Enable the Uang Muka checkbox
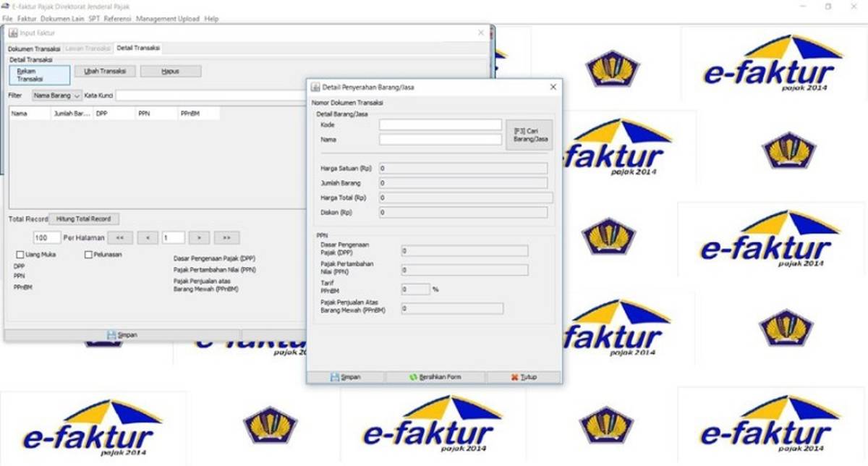Viewport: 868px width, 466px height. pyautogui.click(x=20, y=255)
